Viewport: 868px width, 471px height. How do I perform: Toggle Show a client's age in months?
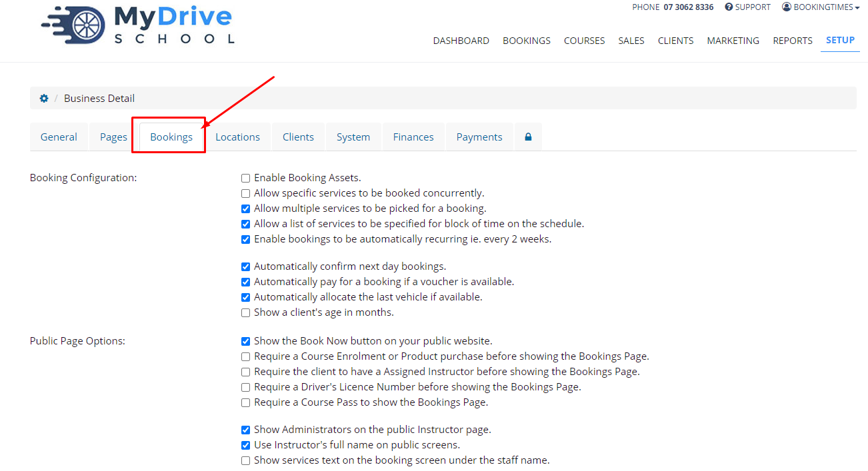[x=246, y=312]
